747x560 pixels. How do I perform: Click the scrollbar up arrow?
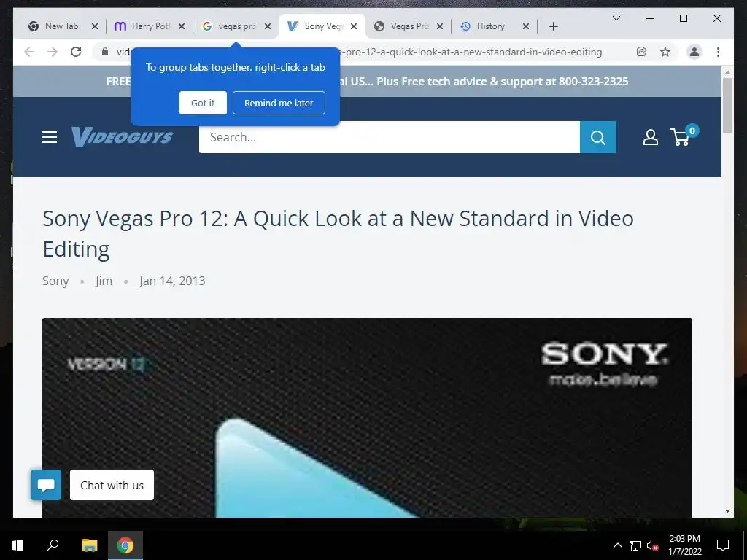tap(727, 72)
